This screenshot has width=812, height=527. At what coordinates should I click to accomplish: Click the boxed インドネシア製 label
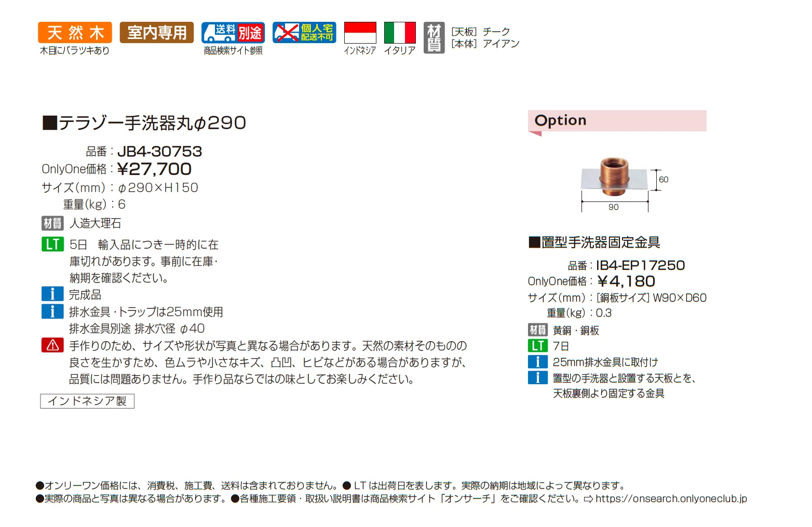coord(87,401)
